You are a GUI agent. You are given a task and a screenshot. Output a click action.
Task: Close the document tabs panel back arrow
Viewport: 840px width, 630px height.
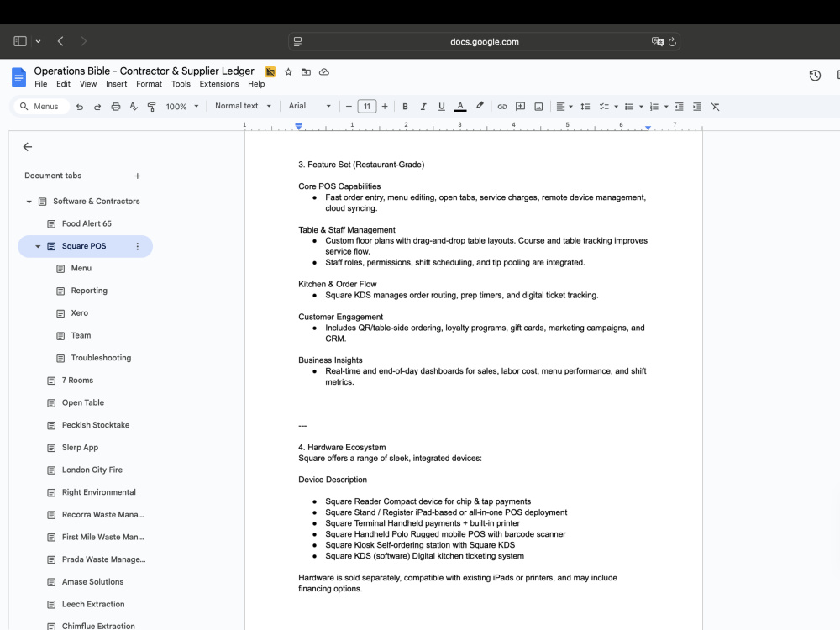28,147
